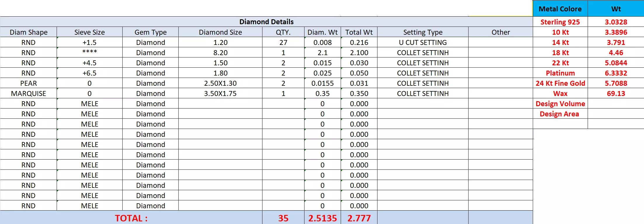The height and width of the screenshot is (224, 644).
Task: Select the blue 'Wt' header cell
Action: (x=616, y=9)
